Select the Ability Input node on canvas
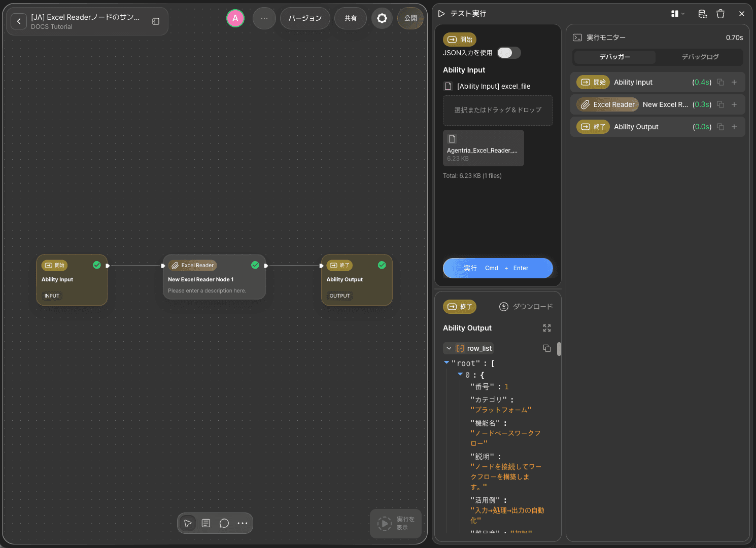This screenshot has width=756, height=548. pyautogui.click(x=72, y=280)
